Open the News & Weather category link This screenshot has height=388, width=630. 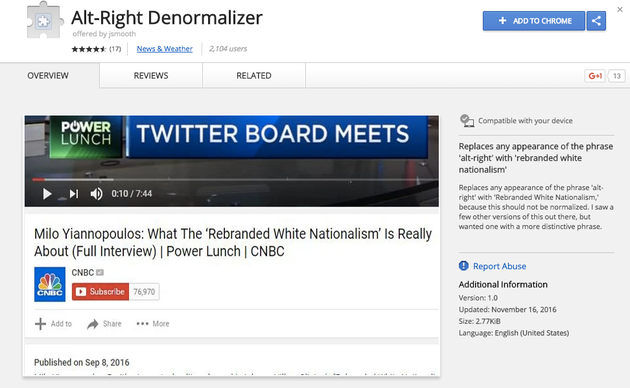164,49
